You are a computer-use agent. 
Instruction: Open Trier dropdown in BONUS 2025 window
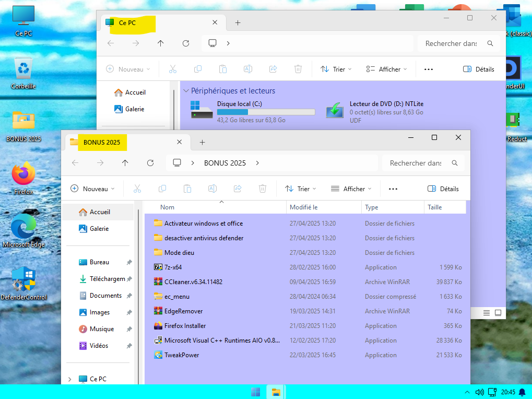(301, 189)
